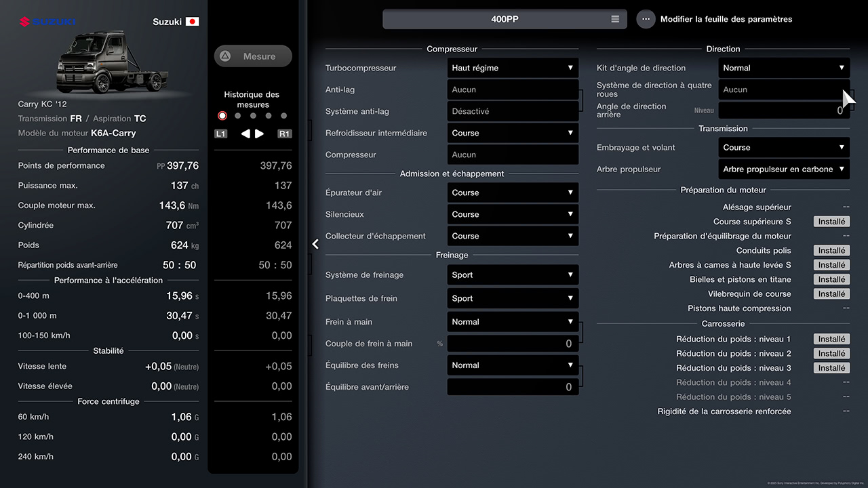Image resolution: width=868 pixels, height=488 pixels.
Task: Toggle Conduits polis Installé
Action: pyautogui.click(x=831, y=251)
